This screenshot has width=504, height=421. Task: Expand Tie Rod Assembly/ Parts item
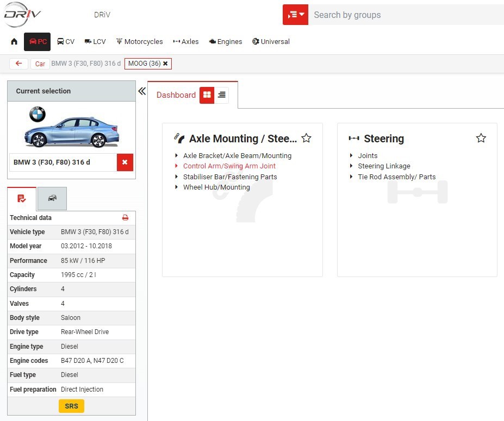[x=396, y=177]
